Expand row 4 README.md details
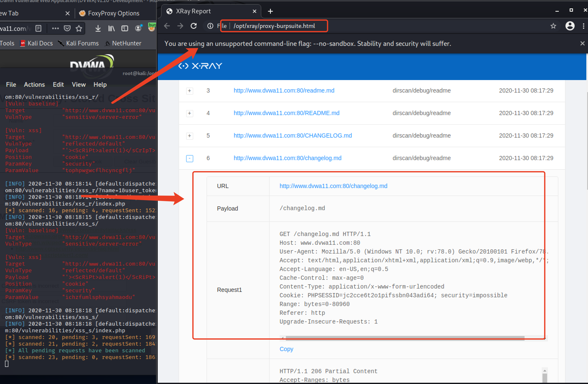The width and height of the screenshot is (588, 384). click(189, 113)
